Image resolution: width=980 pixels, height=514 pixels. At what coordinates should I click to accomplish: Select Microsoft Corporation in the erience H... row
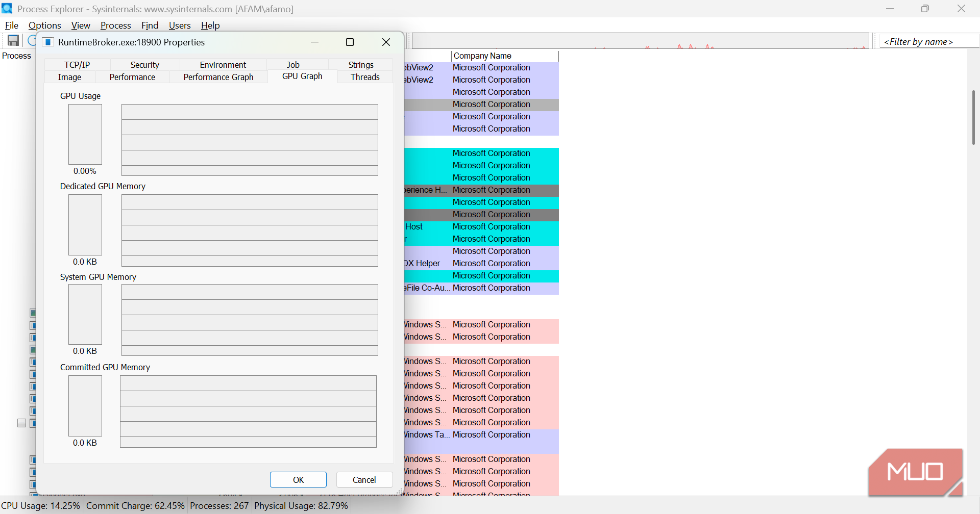[492, 190]
